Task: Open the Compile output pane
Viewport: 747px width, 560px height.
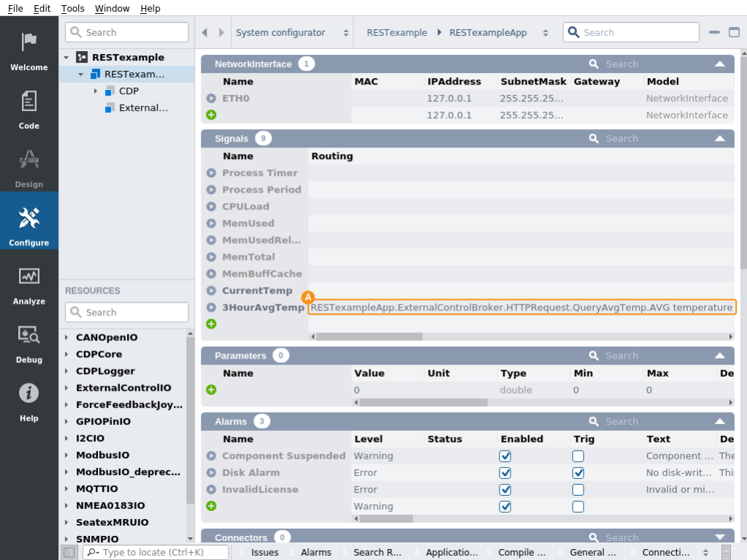Action: (x=521, y=552)
